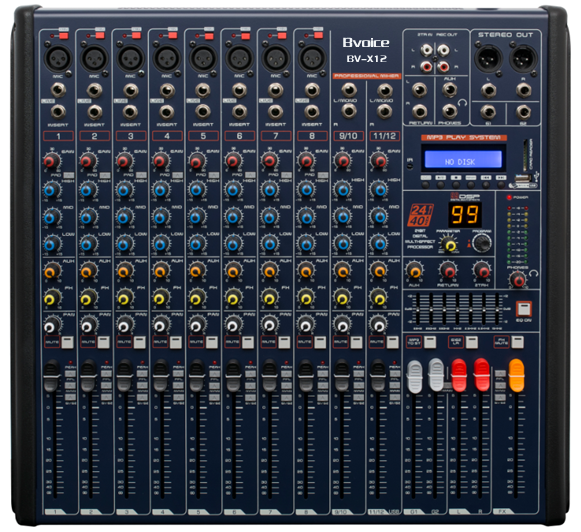Adjust the blue HIGH EQ knob on channel 4

(x=160, y=190)
